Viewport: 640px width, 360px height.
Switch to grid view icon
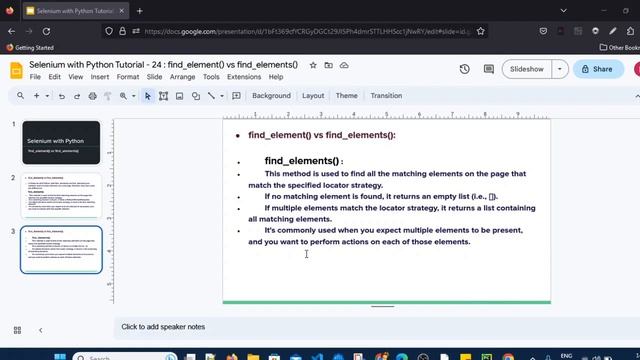pyautogui.click(x=17, y=330)
